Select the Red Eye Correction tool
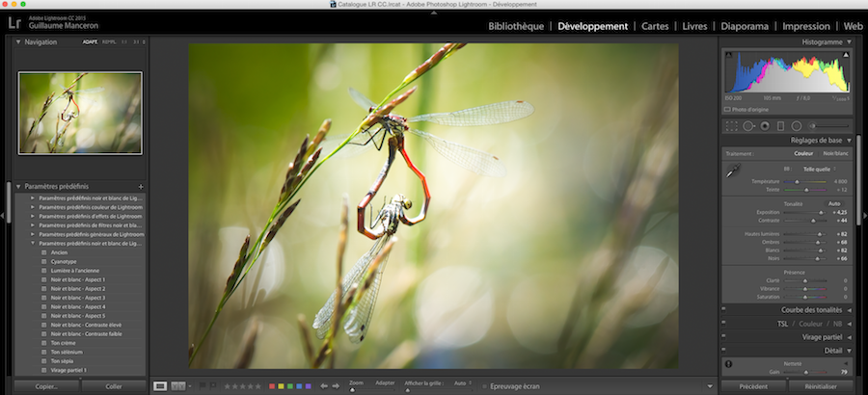Image resolution: width=868 pixels, height=395 pixels. (765, 126)
